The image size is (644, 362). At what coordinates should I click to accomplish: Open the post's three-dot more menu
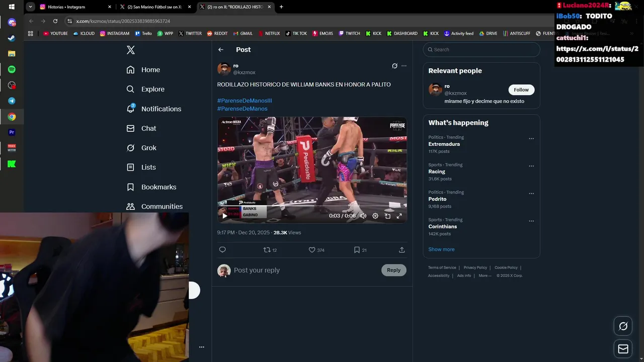coord(404,66)
